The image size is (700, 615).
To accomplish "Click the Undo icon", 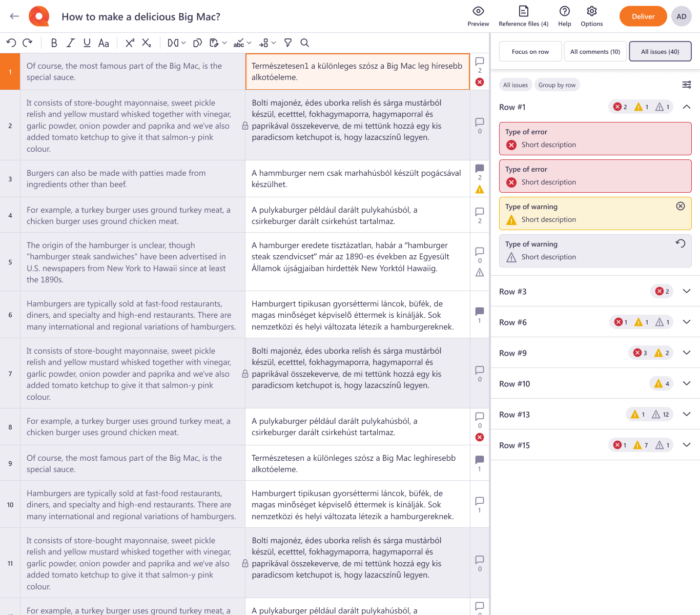I will pyautogui.click(x=11, y=43).
